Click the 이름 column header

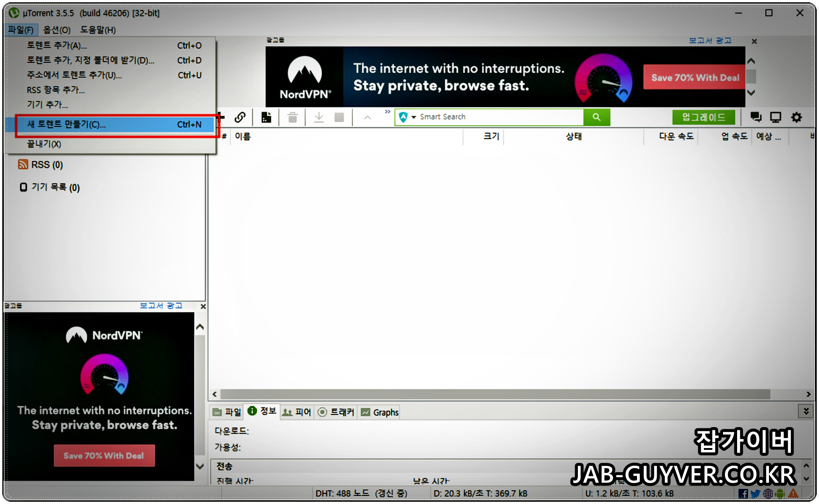click(x=346, y=136)
